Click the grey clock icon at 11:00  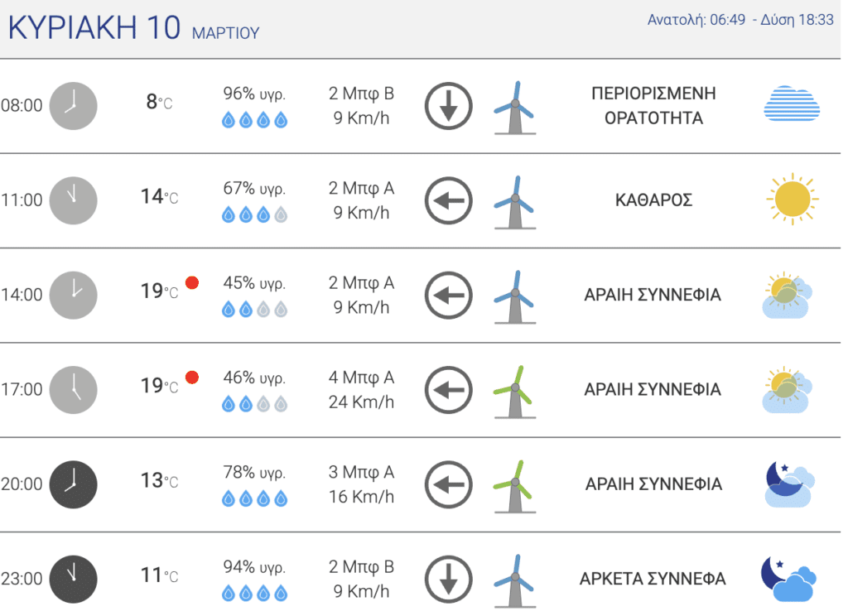click(73, 200)
